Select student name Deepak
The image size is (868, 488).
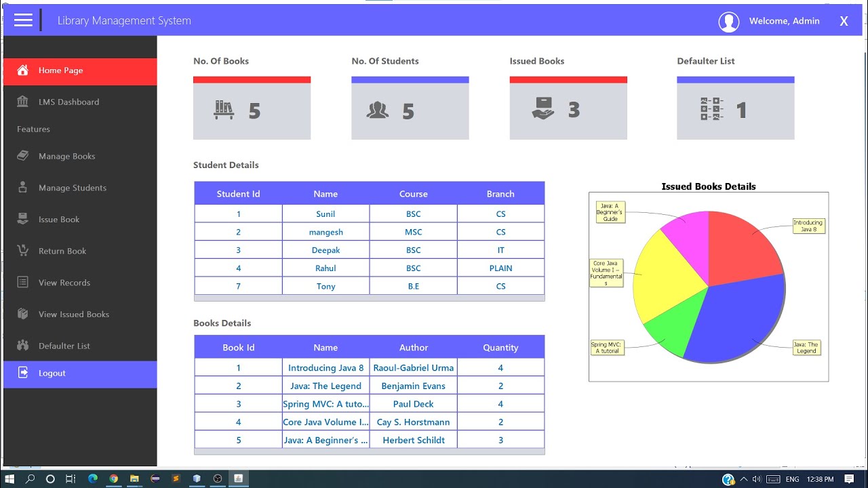[x=325, y=250]
